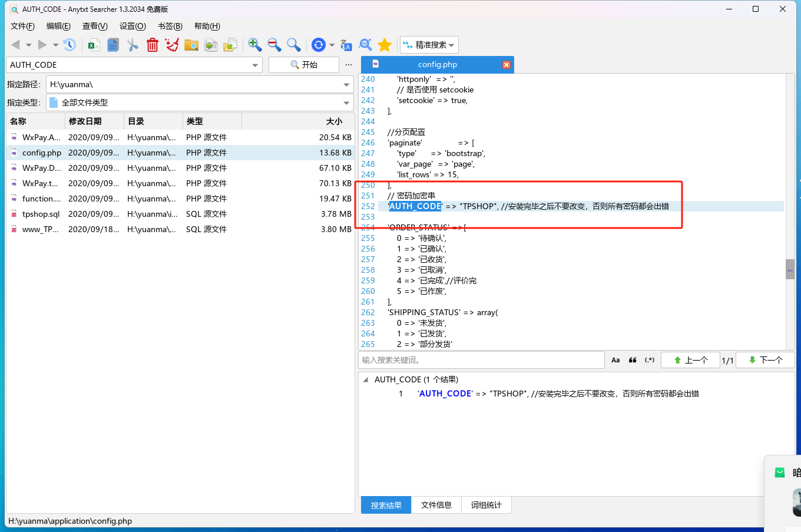
Task: Click the yellow star bookmark icon
Action: (x=385, y=45)
